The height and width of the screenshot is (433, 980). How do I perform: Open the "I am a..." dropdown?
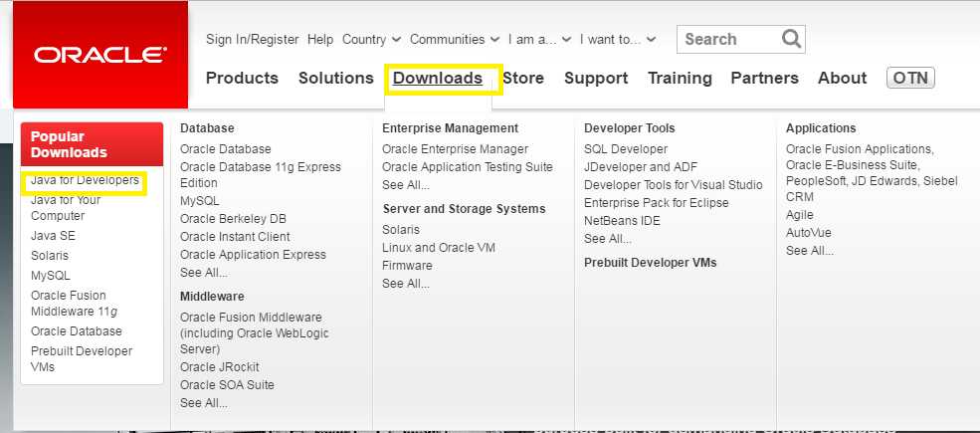tap(539, 39)
